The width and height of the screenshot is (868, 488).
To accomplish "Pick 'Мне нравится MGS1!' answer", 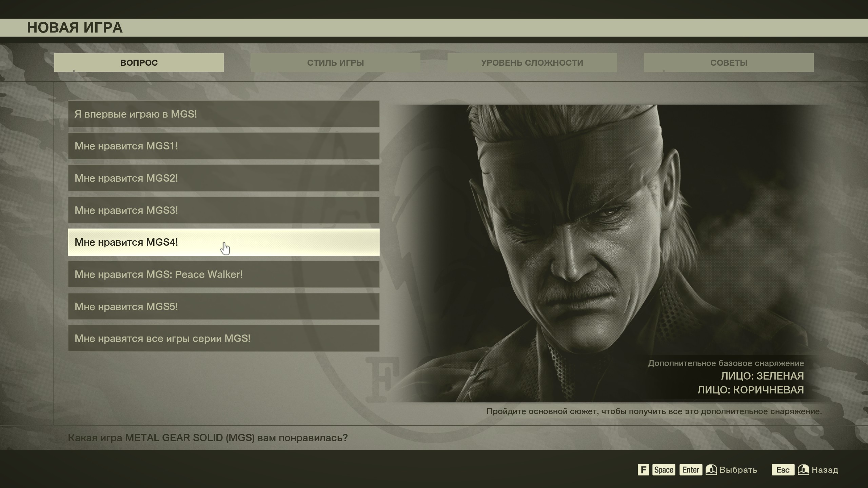I will click(x=224, y=146).
